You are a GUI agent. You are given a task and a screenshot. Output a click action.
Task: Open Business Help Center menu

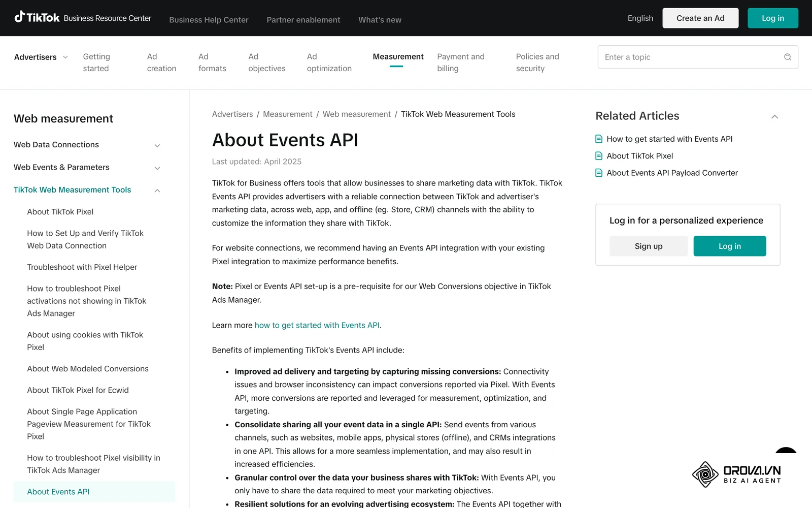coord(209,20)
